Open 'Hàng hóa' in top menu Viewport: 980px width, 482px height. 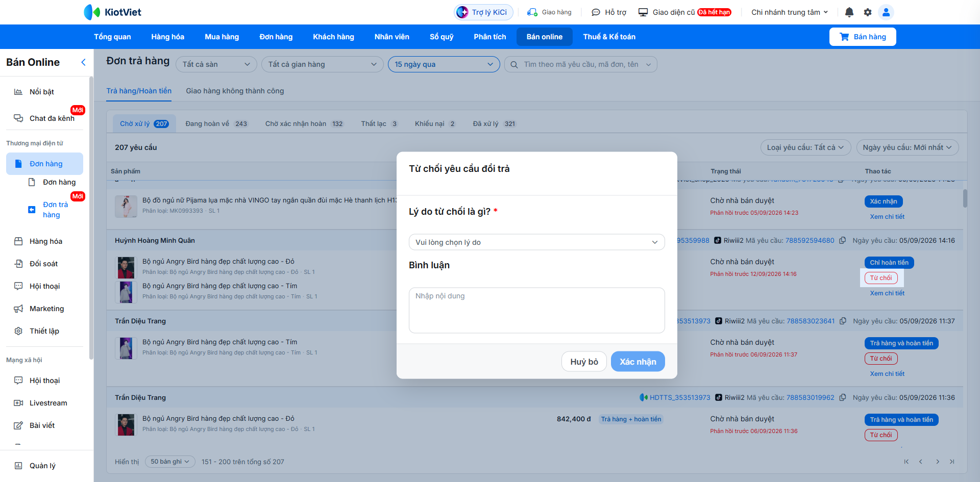167,37
